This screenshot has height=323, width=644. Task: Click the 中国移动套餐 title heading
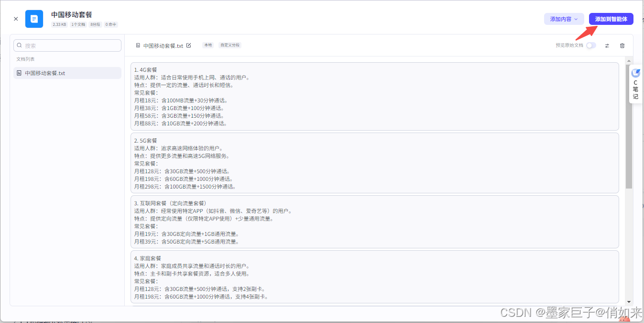72,15
